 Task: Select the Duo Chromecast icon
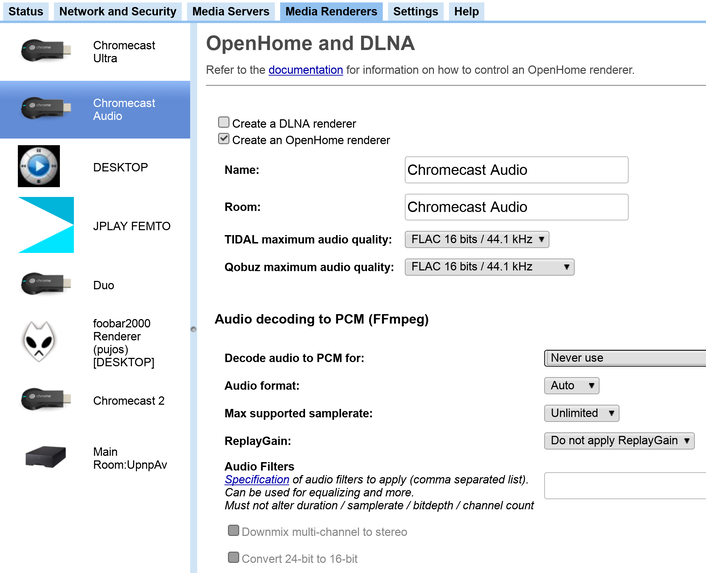point(46,284)
